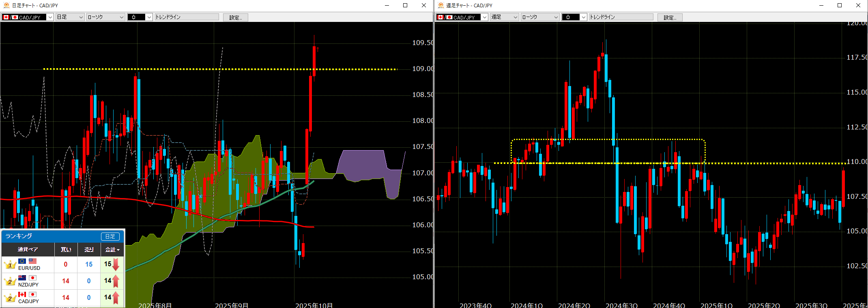Open currency pair dropdown in weekly chart window
868x308 pixels.
(462, 17)
